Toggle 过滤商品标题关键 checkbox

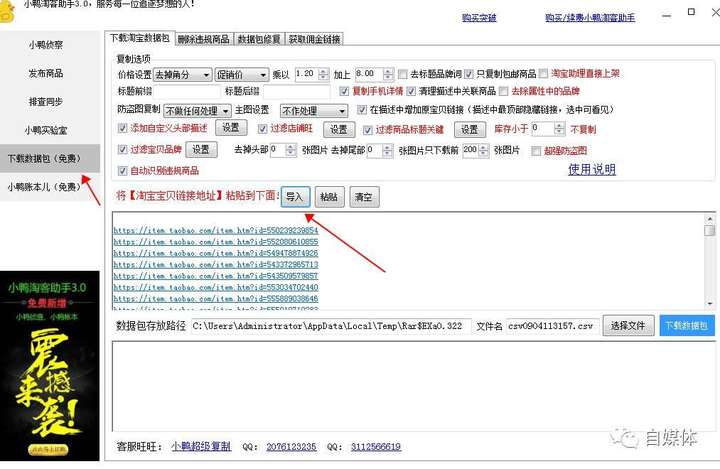click(x=367, y=130)
